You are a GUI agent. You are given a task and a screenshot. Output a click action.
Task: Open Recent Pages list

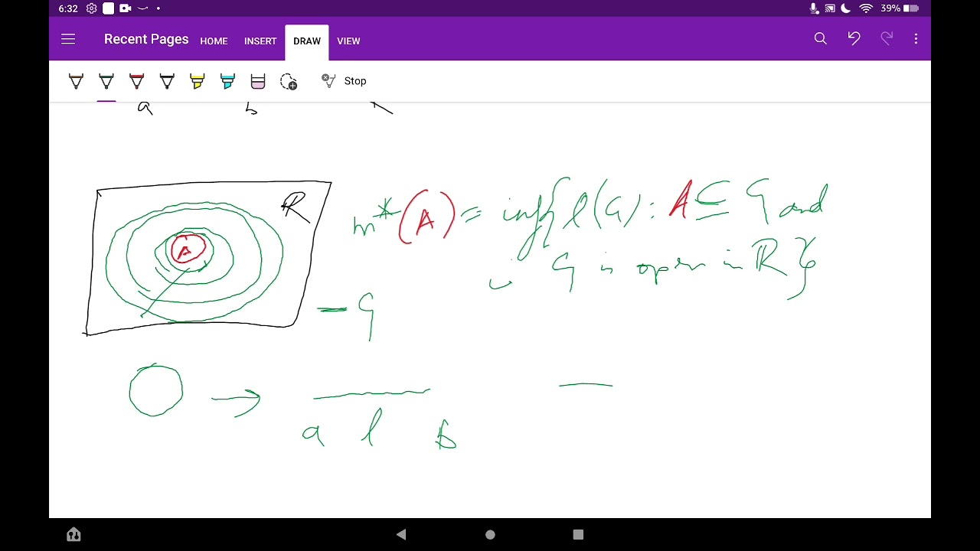(146, 39)
